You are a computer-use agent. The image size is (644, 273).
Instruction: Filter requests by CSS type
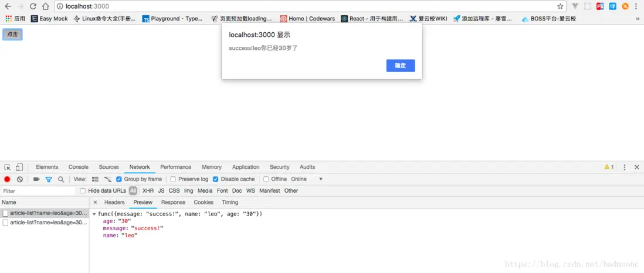pos(174,191)
